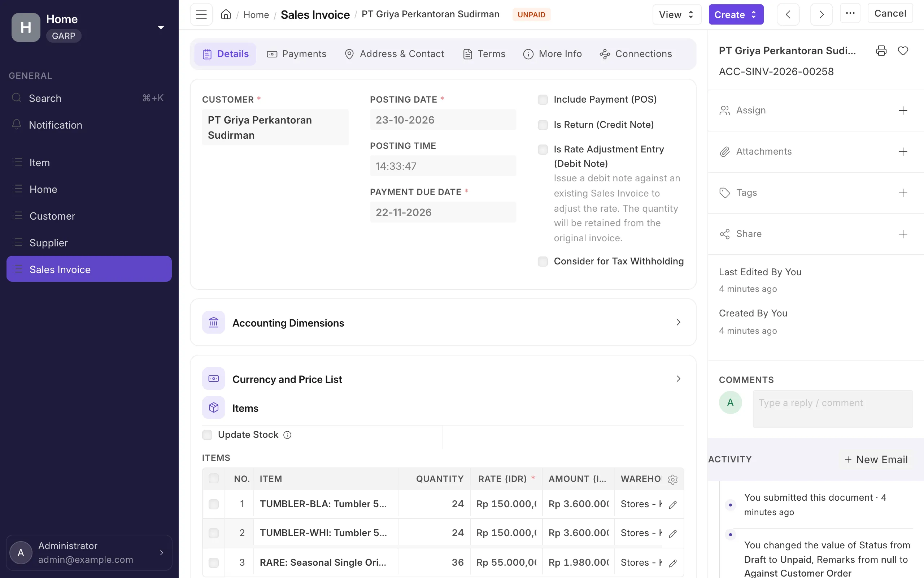This screenshot has height=578, width=924.
Task: Add a tag with plus icon
Action: coord(903,193)
